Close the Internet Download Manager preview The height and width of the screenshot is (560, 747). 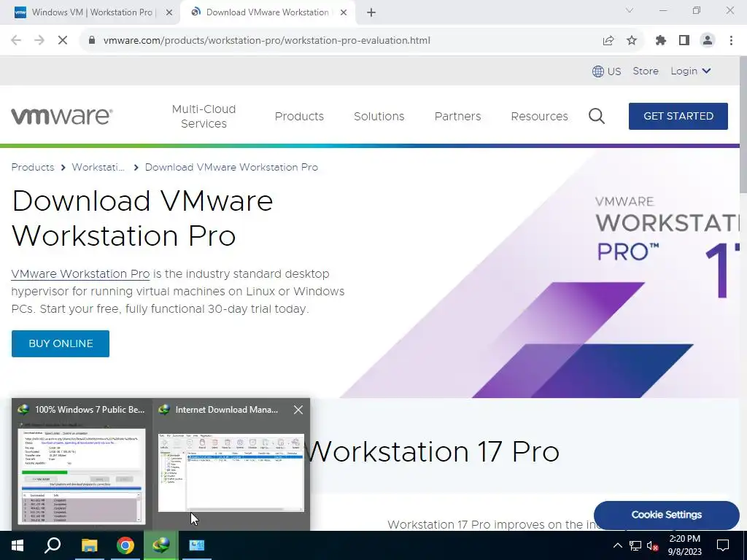pyautogui.click(x=298, y=410)
